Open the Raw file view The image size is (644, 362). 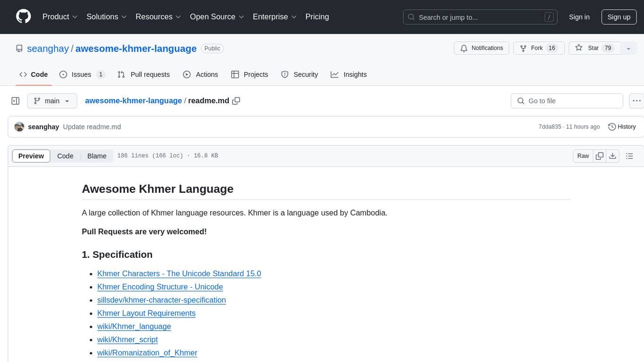point(583,156)
